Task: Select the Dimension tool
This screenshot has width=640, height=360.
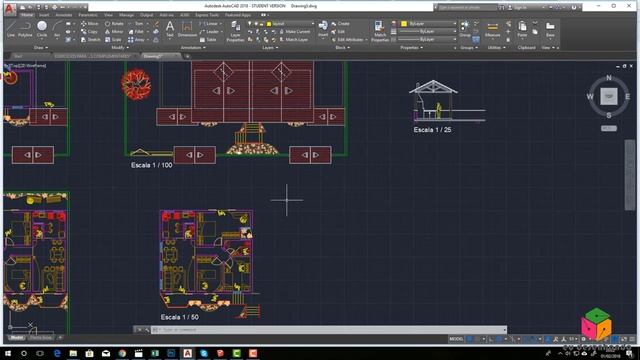Action: pos(187,29)
